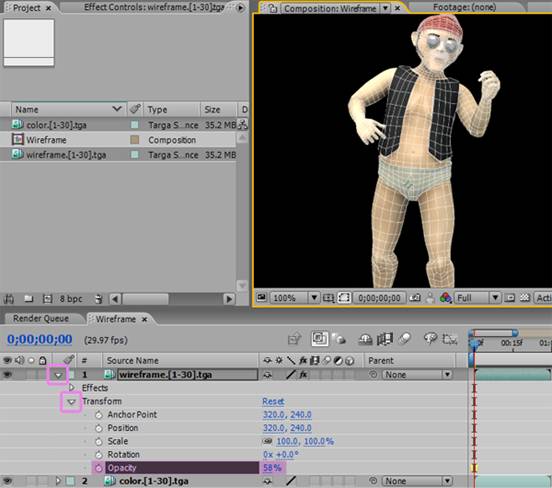
Task: Click the Transform Reset link
Action: tap(273, 401)
